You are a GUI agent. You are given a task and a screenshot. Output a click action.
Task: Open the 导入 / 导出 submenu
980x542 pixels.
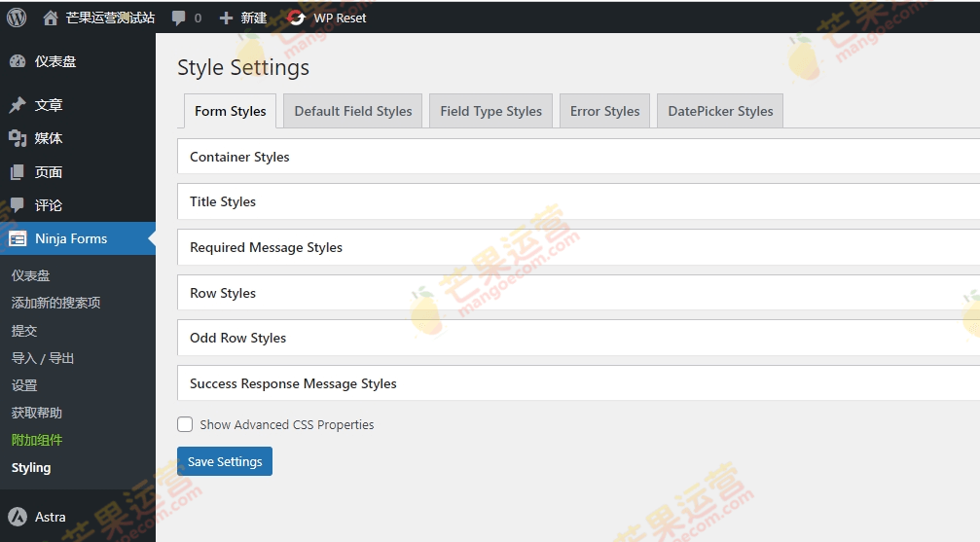(43, 357)
